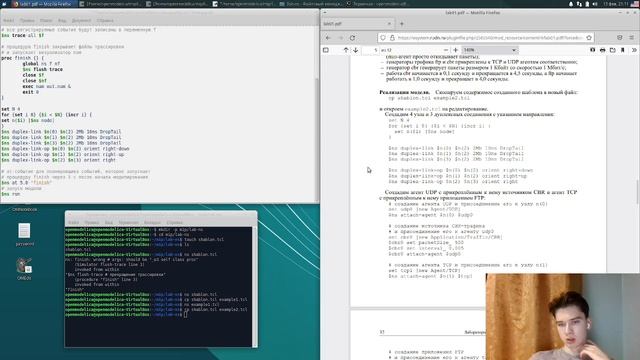Screen dimensions: 640x360
Task: Go to previous PDF page arrow
Action: point(346,50)
